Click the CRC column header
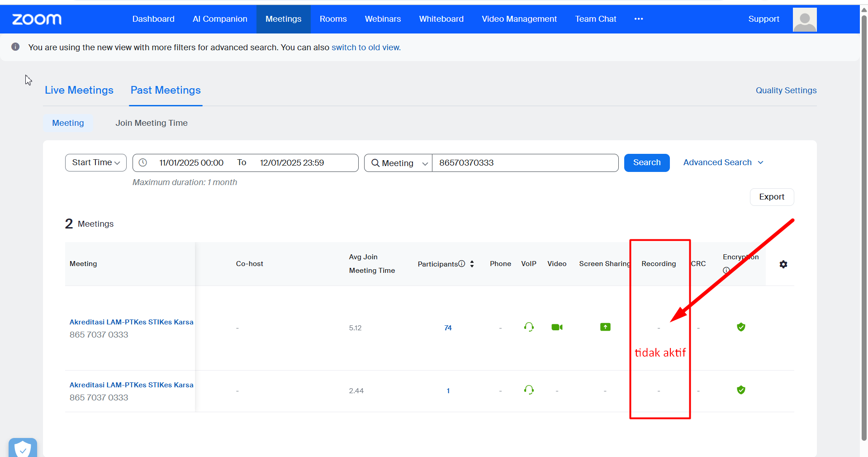This screenshot has height=457, width=868. [x=698, y=264]
